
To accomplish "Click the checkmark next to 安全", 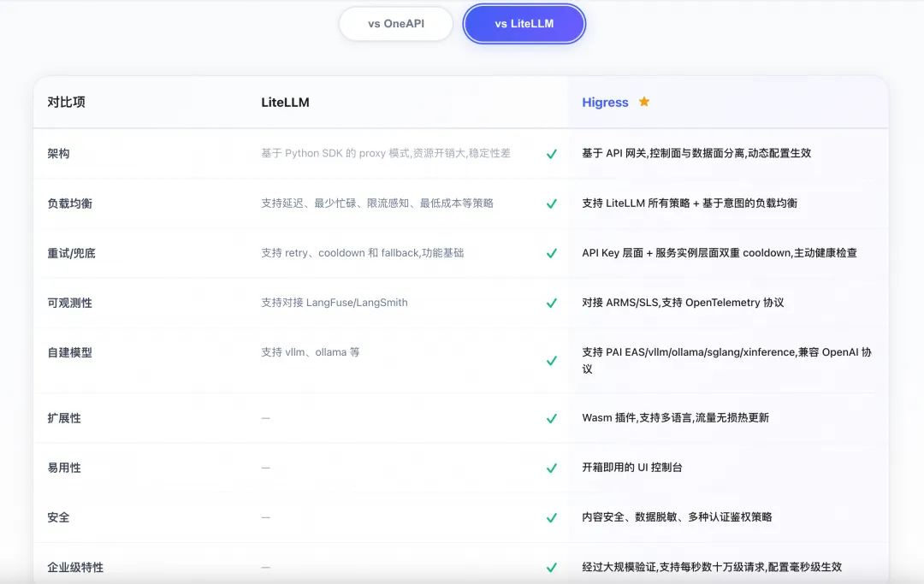I will point(551,517).
